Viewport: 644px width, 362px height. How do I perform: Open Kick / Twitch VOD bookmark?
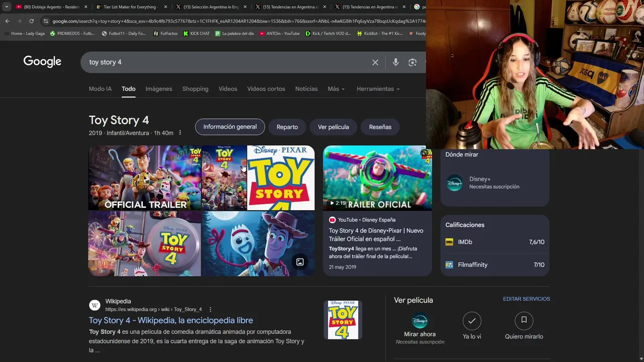[329, 34]
